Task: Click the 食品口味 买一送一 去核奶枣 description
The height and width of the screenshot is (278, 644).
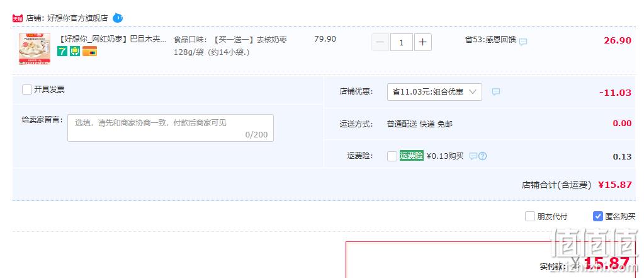Action: click(230, 40)
